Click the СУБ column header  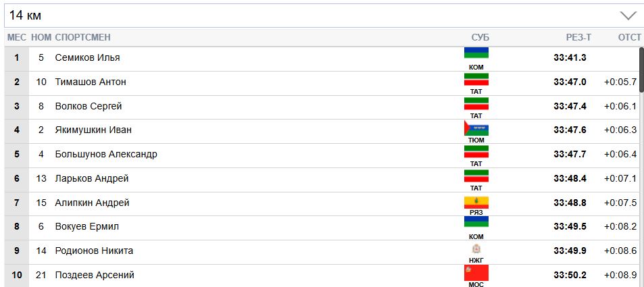[480, 37]
